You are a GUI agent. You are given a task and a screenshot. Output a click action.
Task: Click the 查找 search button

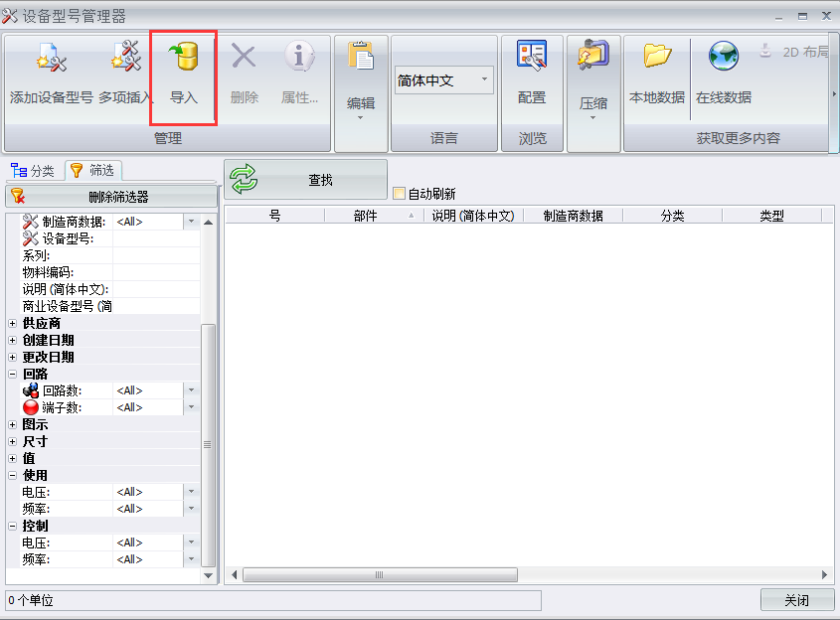[x=306, y=180]
